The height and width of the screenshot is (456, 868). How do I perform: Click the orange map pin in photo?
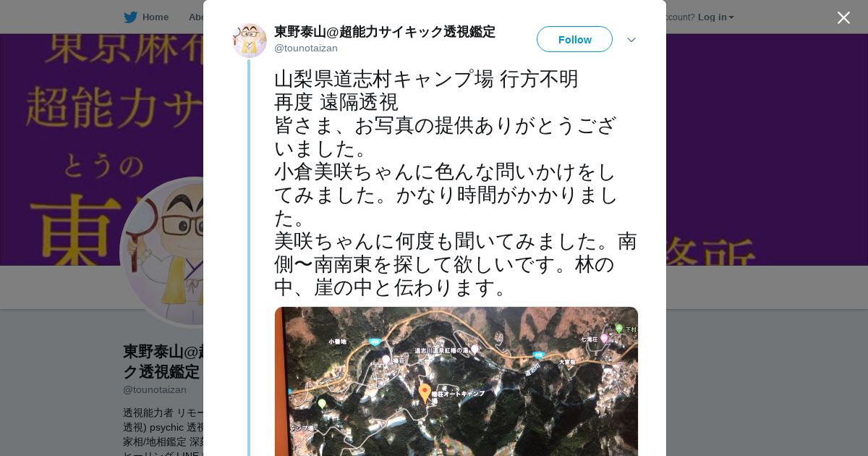point(425,393)
